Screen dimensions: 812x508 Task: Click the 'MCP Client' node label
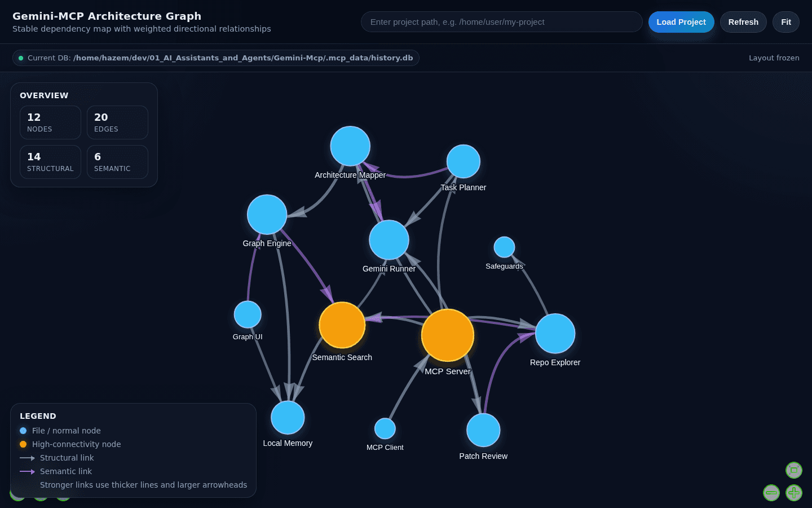click(385, 448)
